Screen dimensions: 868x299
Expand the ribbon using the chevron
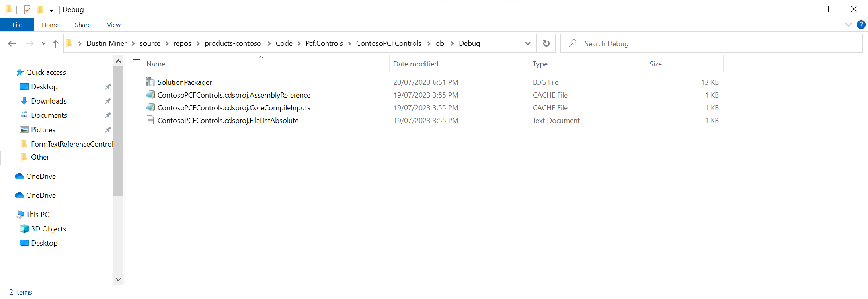click(x=848, y=25)
